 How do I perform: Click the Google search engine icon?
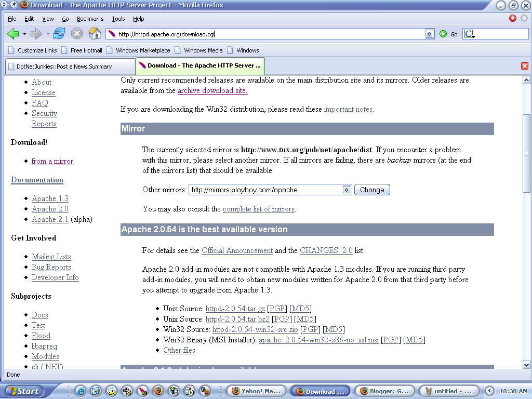point(470,34)
